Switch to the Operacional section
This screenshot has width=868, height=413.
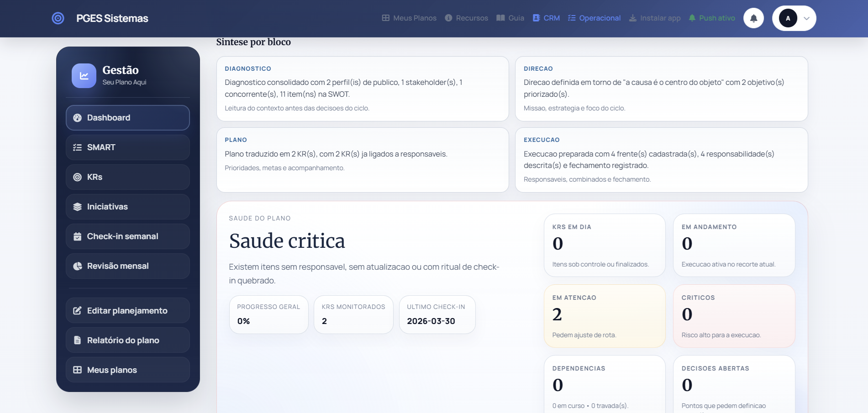(x=594, y=18)
